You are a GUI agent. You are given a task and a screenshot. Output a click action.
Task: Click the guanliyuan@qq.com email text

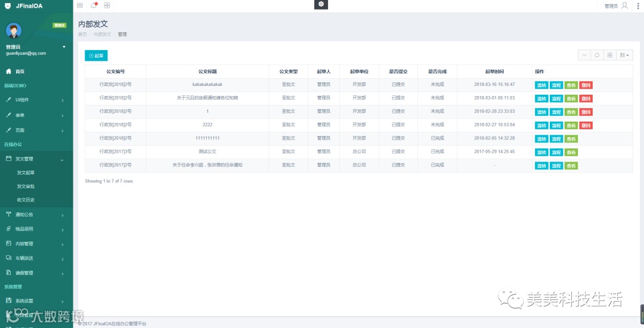(x=26, y=53)
